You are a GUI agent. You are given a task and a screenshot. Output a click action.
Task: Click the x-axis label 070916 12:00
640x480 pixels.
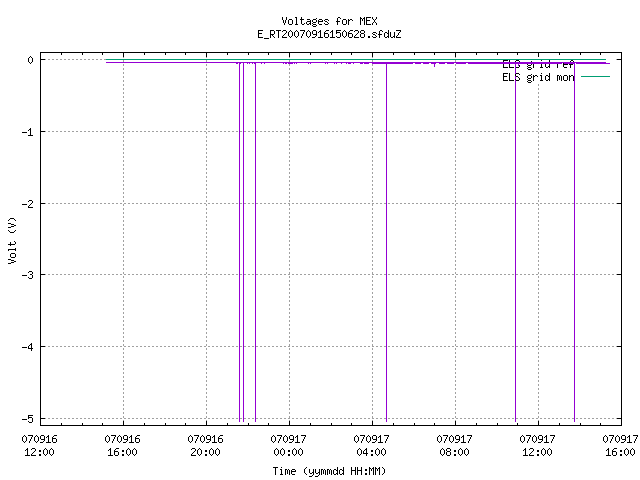pyautogui.click(x=40, y=446)
